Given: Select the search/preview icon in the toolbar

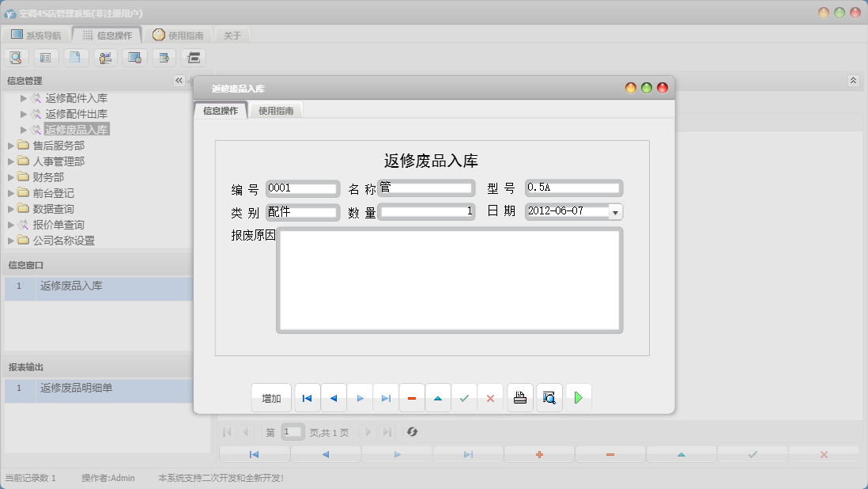Looking at the screenshot, I should coord(16,57).
